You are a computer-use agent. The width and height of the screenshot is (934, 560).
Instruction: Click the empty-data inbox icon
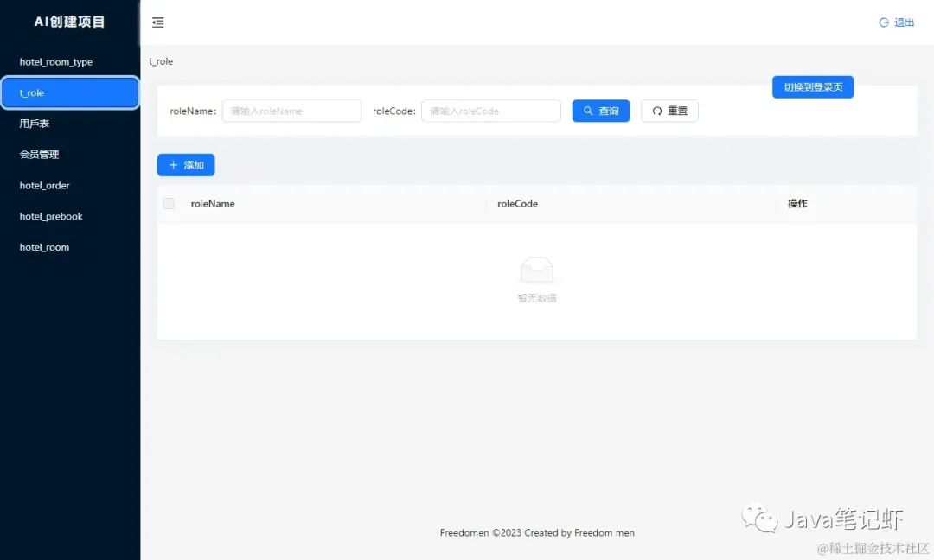[x=537, y=270]
